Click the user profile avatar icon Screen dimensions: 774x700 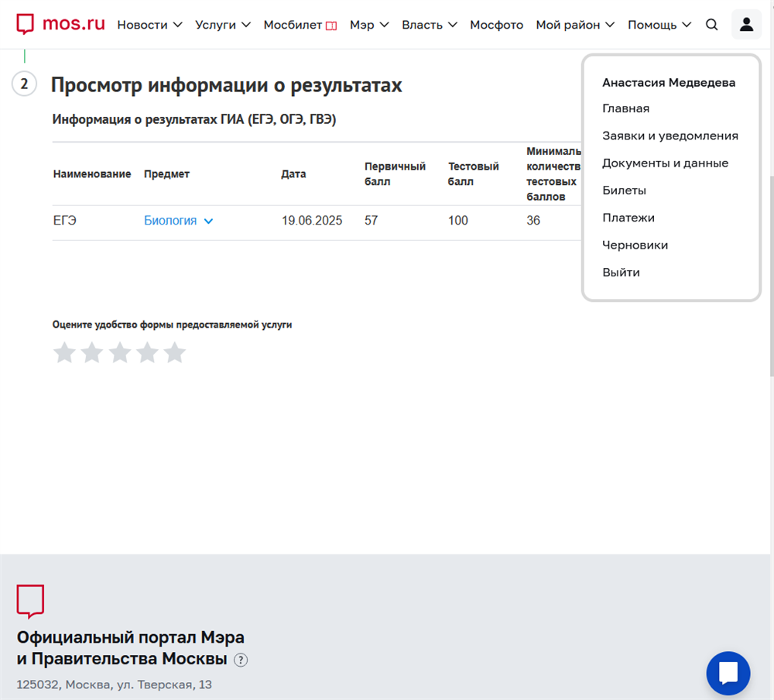coord(746,25)
